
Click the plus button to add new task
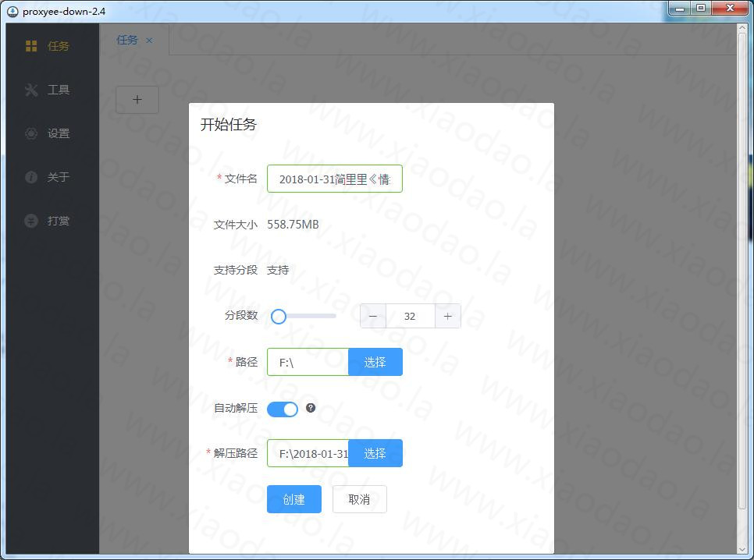click(137, 100)
